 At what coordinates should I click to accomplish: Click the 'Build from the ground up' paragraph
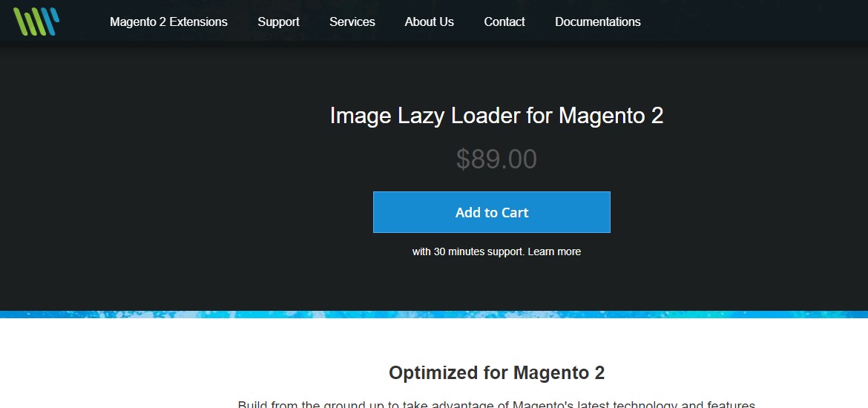pos(496,404)
